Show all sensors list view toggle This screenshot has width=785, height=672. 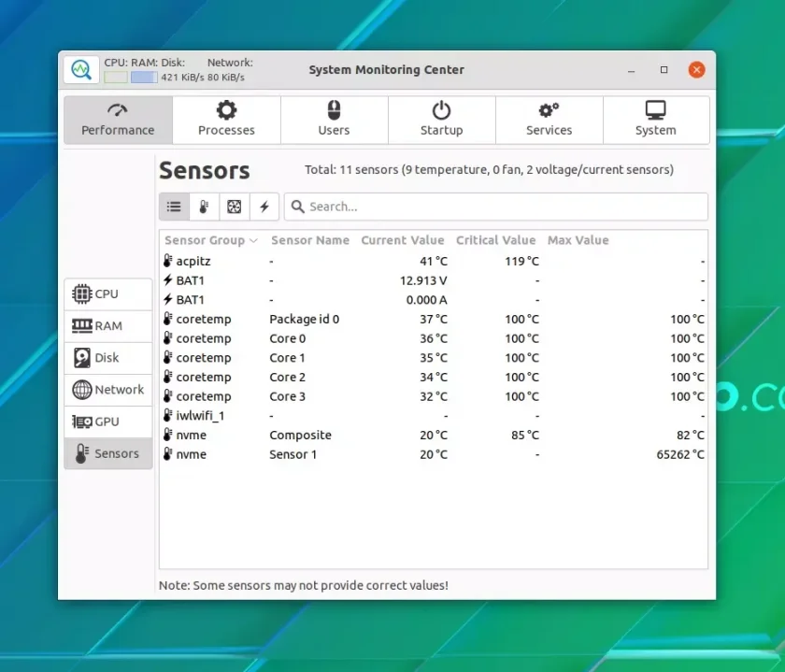coord(174,207)
